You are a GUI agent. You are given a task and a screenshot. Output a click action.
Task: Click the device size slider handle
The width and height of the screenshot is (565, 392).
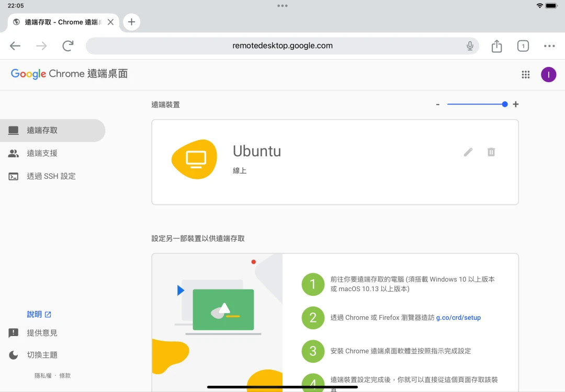click(504, 105)
